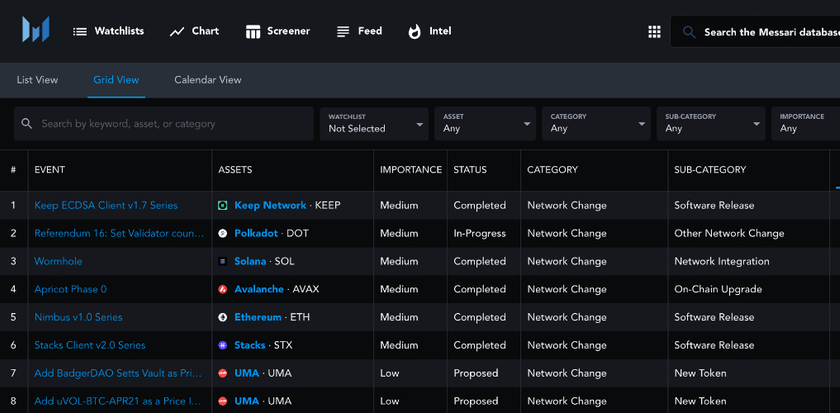Open Add BadgerDAO Setts Vault event
Image resolution: width=840 pixels, height=413 pixels.
click(119, 373)
